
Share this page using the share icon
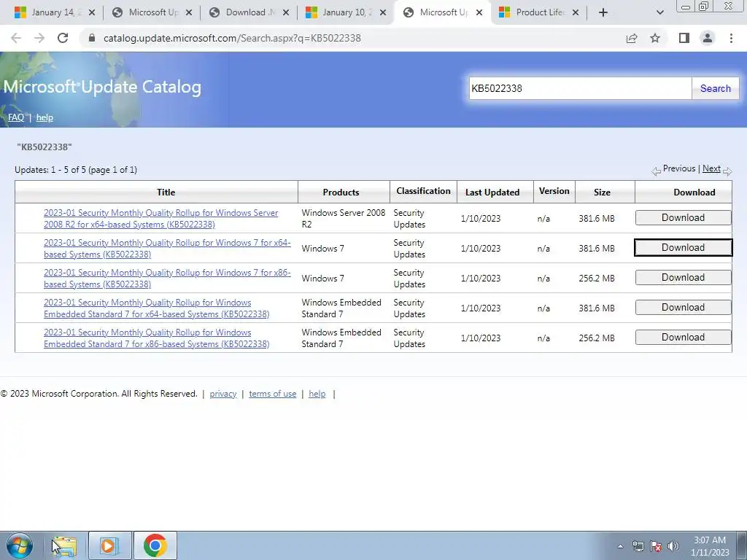(x=632, y=38)
